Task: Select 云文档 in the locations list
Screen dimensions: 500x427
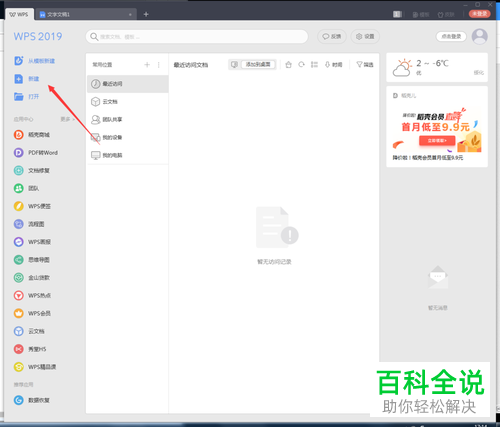Action: 127,101
